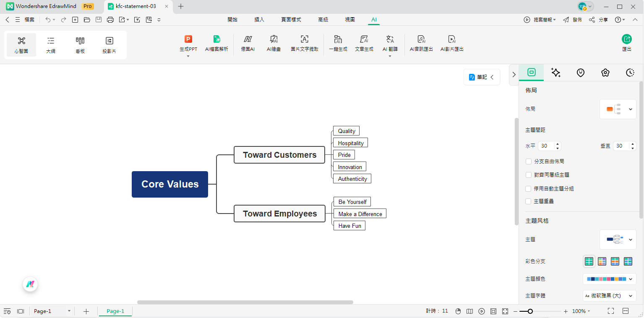
Task: Enable the 分支自由佈局 checkbox
Action: 529,162
